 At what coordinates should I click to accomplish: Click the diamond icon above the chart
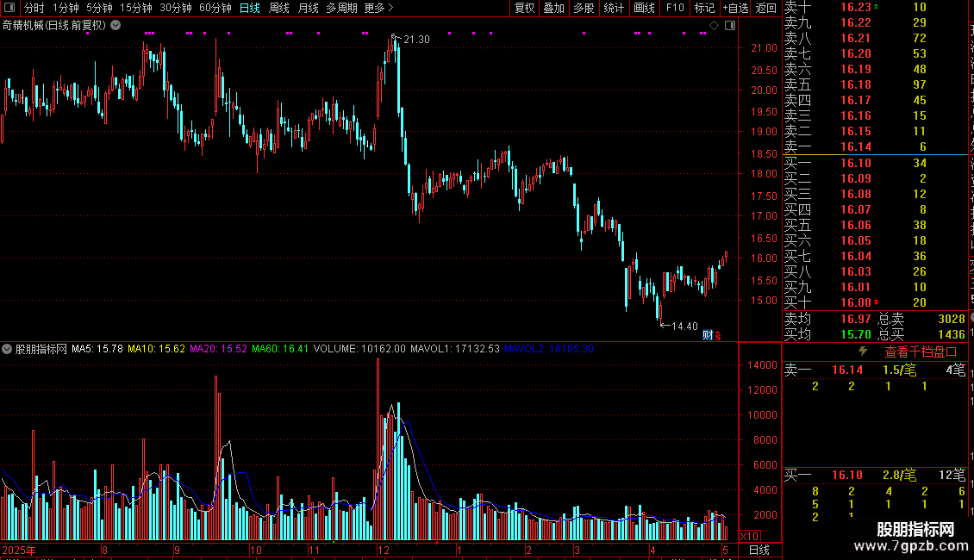click(715, 25)
